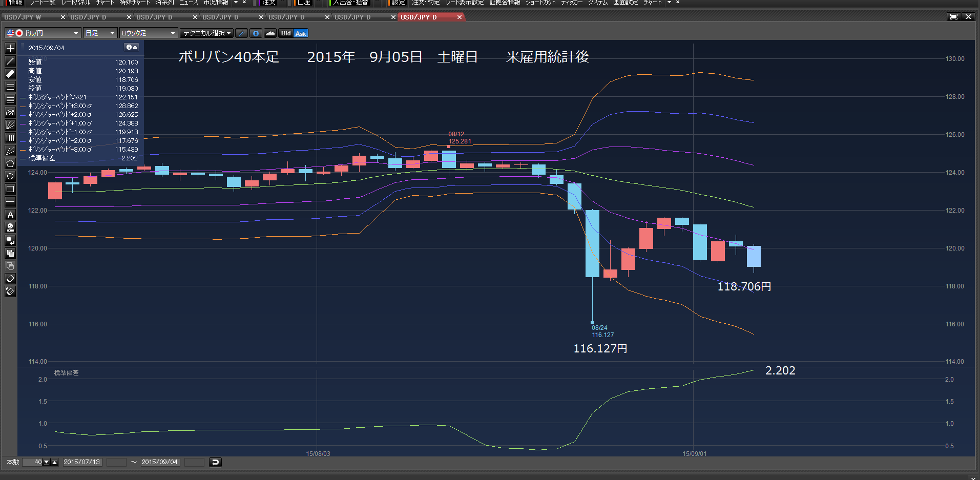This screenshot has width=980, height=480.
Task: Open the ドル/円 currency pair dropdown
Action: coord(43,33)
